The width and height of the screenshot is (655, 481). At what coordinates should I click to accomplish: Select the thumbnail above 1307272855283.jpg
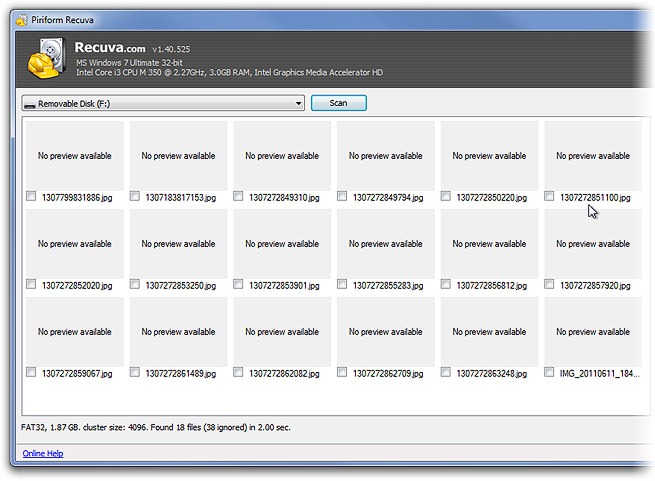386,244
